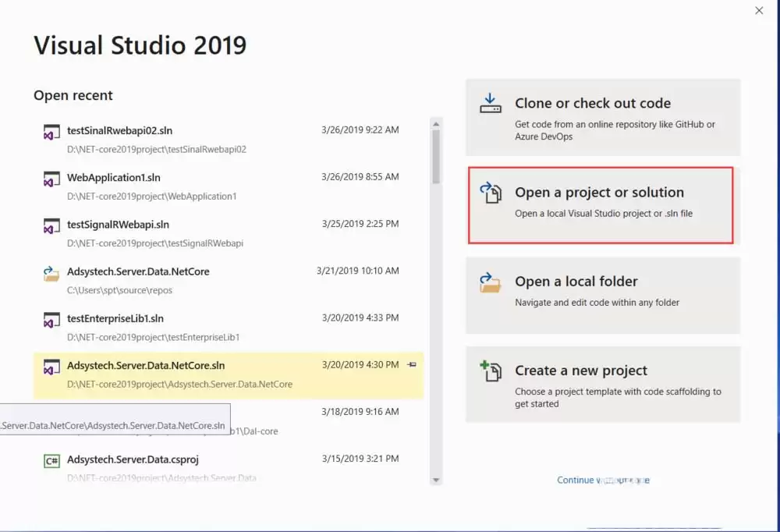
Task: Toggle the pin on Adsystech.Server.Data.NetCore.sln
Action: pos(413,364)
